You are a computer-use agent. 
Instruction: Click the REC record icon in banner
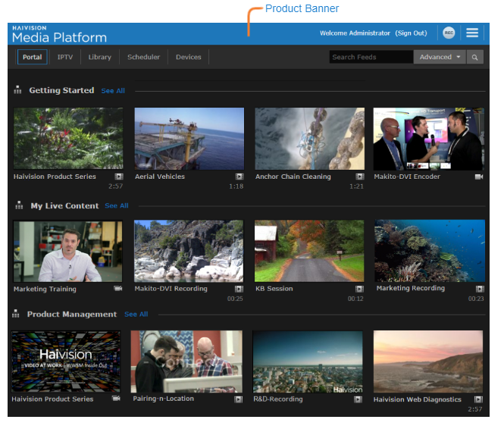click(449, 33)
